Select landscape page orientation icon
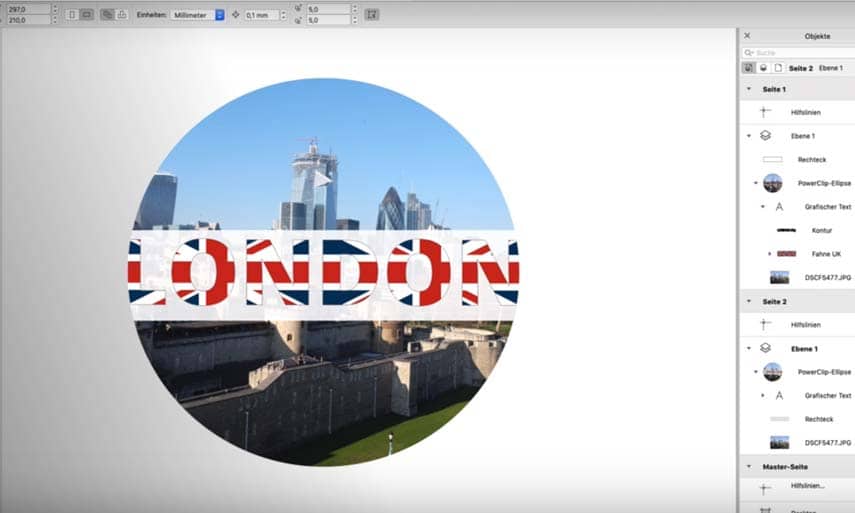Screen dimensions: 855x513 click(x=86, y=15)
